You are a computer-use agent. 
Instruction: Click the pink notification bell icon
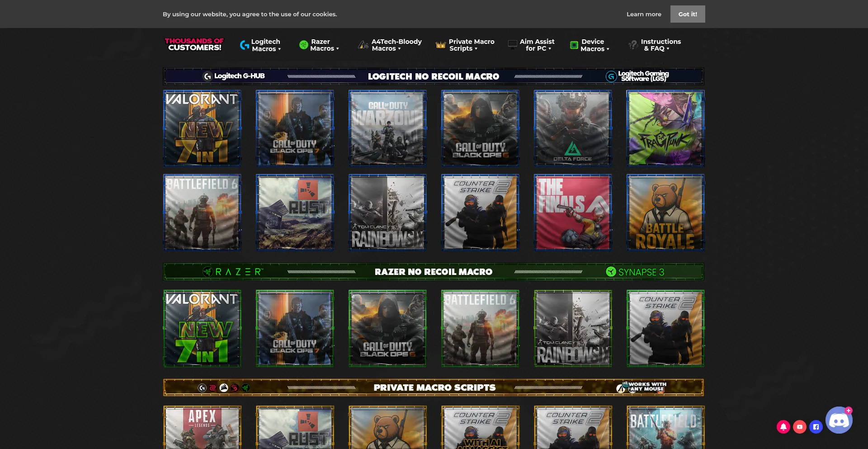tap(783, 426)
